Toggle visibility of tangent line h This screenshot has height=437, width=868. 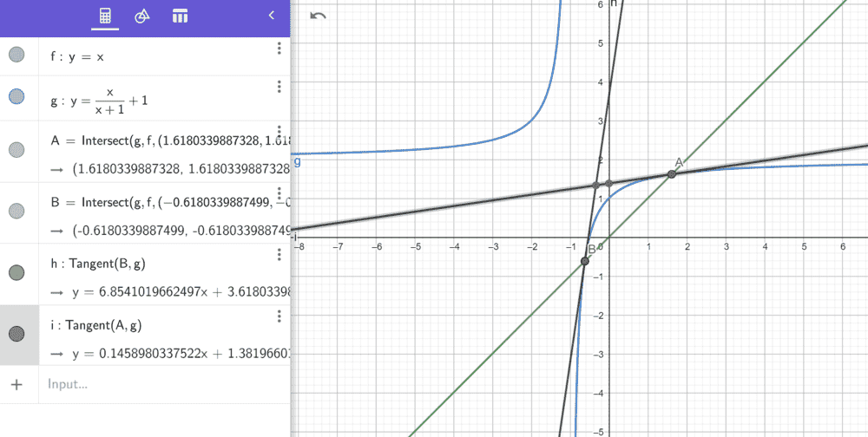point(17,273)
